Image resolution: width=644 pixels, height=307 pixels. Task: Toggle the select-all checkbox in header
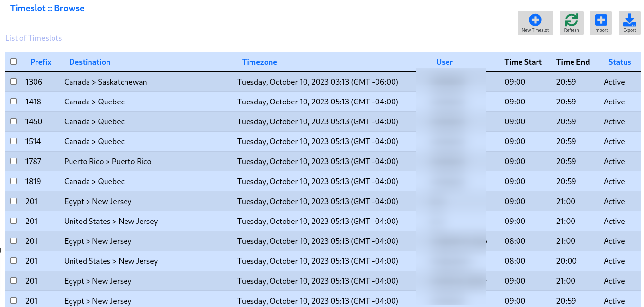pos(14,62)
